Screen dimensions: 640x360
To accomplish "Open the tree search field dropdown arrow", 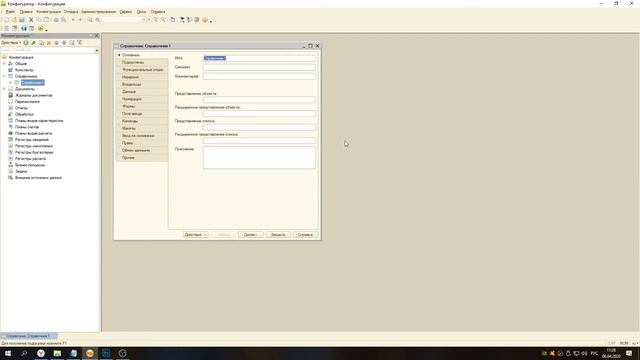I will [x=97, y=50].
